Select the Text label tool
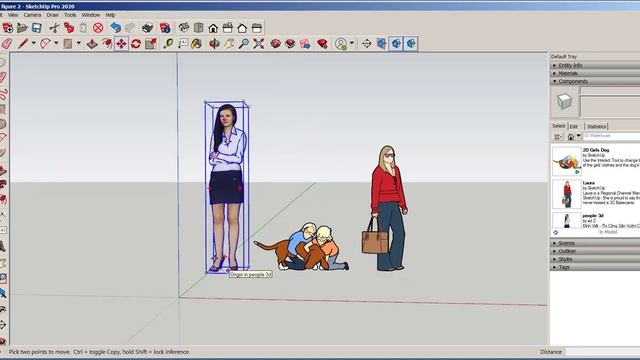The width and height of the screenshot is (640, 360). click(182, 44)
